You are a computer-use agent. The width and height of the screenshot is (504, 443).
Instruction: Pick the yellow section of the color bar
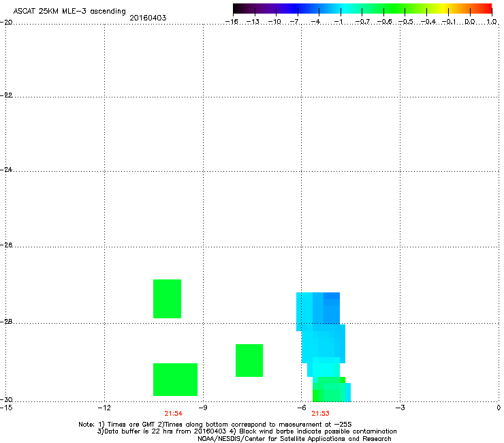pyautogui.click(x=443, y=9)
